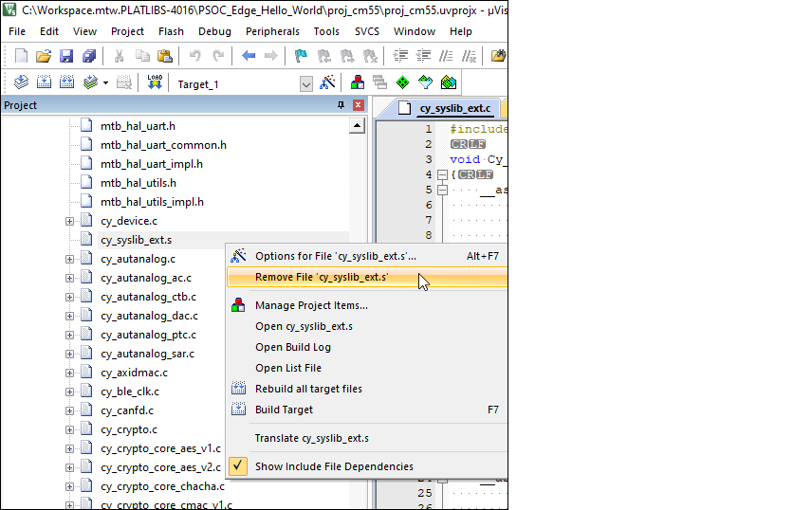The image size is (812, 510).
Task: Click the Manage Run-Time Environment green diamond icon
Action: tap(403, 83)
